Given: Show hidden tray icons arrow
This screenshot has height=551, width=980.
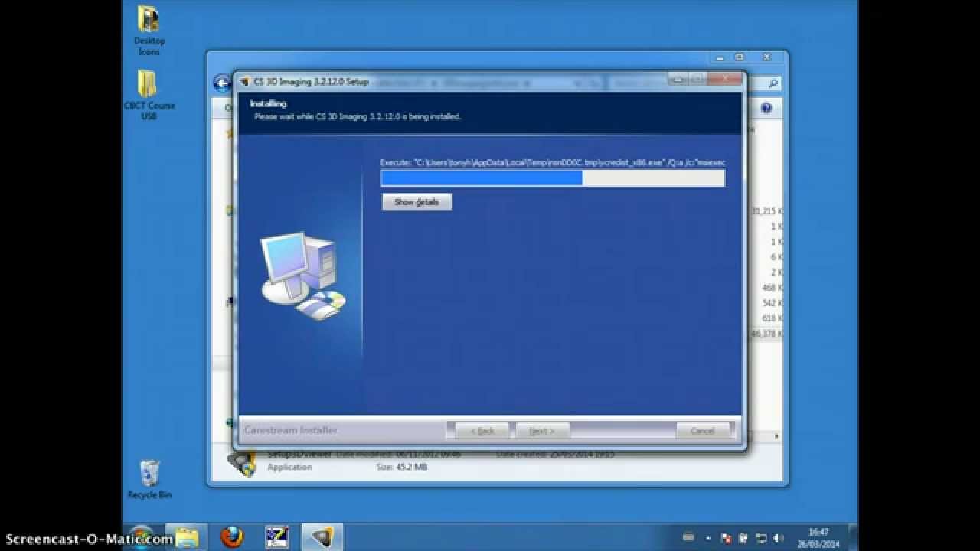Looking at the screenshot, I should [708, 538].
